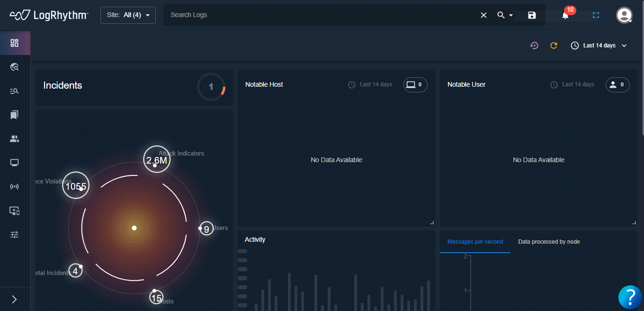Click the blue help question mark button

630,297
